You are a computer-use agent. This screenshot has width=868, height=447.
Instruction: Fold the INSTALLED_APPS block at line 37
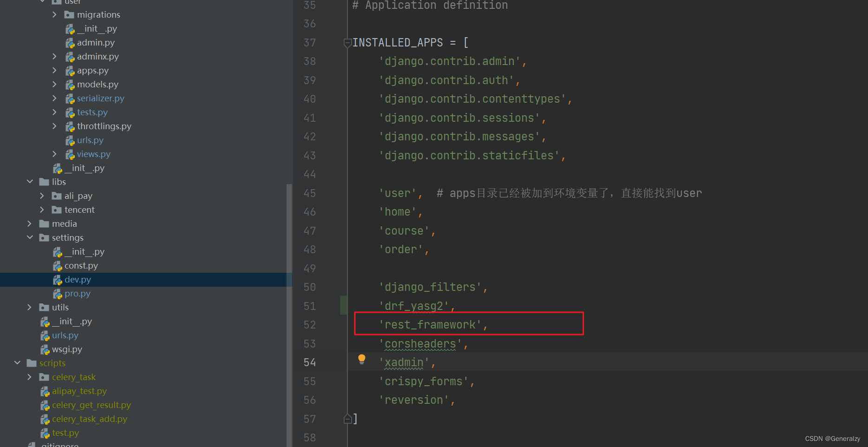(347, 43)
